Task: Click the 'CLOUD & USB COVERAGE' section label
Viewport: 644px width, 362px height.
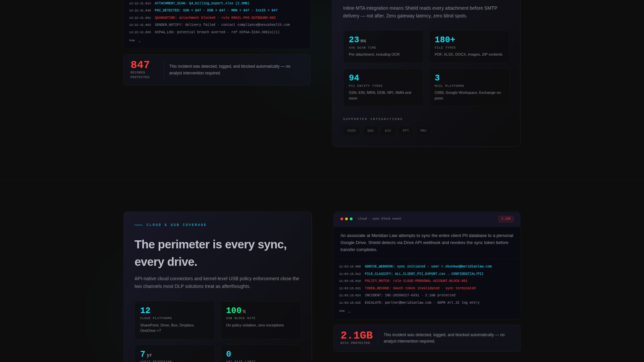Action: pyautogui.click(x=176, y=225)
